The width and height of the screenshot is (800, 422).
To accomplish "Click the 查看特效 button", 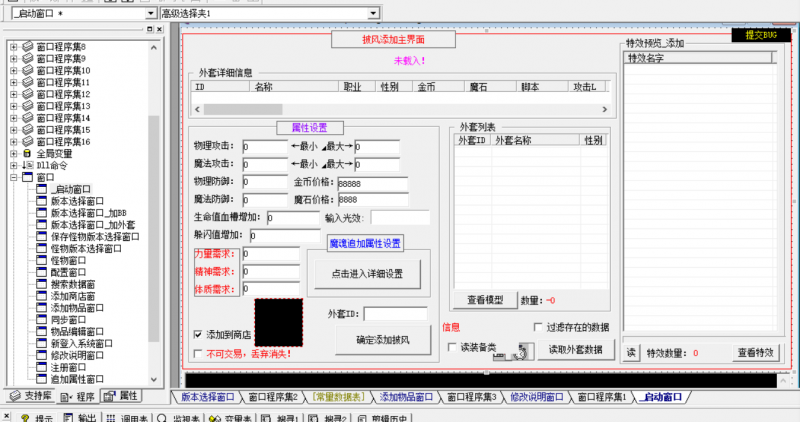I will (756, 353).
